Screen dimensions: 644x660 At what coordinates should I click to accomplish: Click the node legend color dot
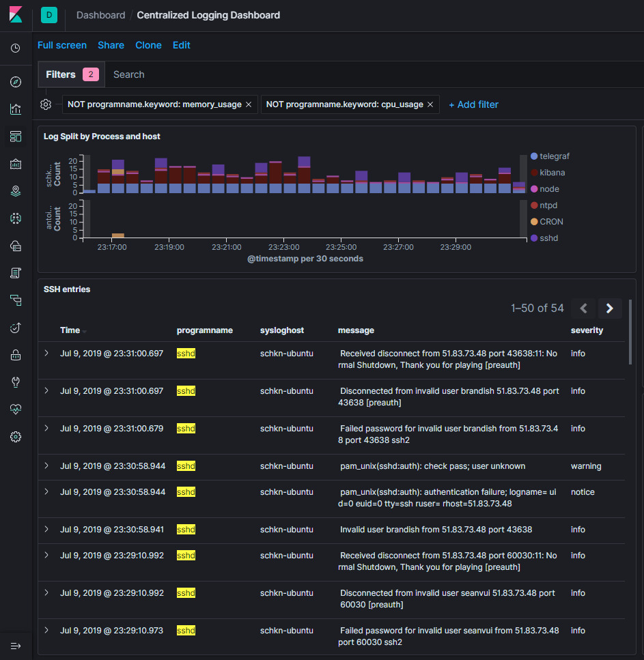[534, 189]
